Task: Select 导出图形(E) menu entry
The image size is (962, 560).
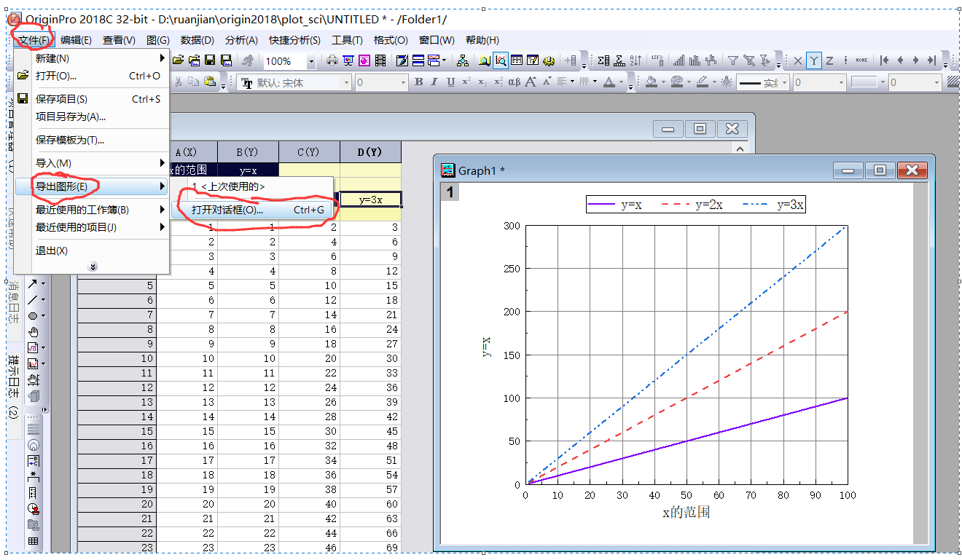Action: pos(92,186)
